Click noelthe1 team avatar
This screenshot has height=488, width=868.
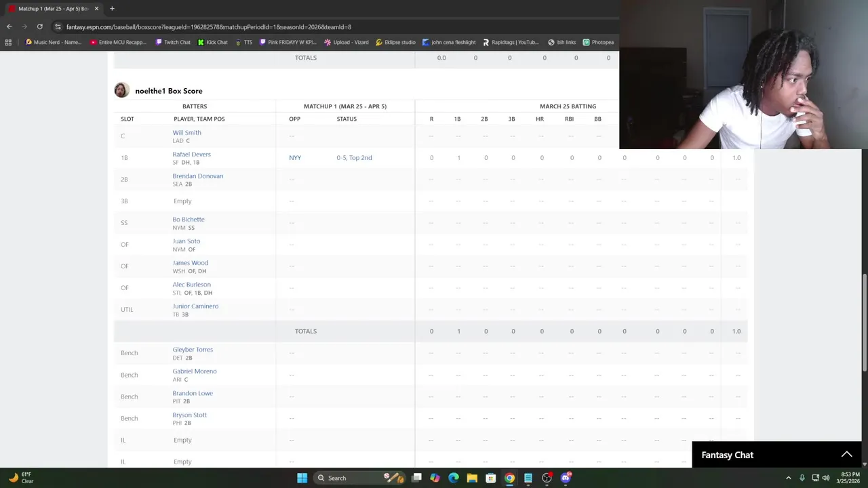coord(121,90)
